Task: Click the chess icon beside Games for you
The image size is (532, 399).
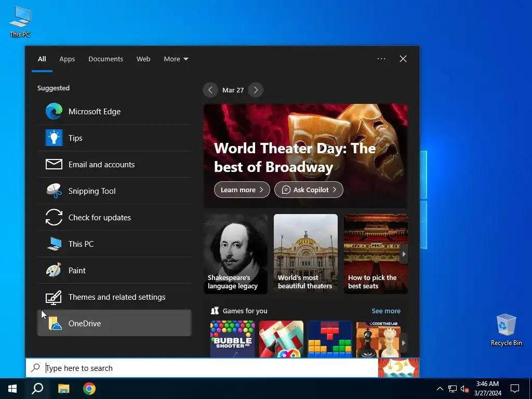Action: [x=215, y=311]
